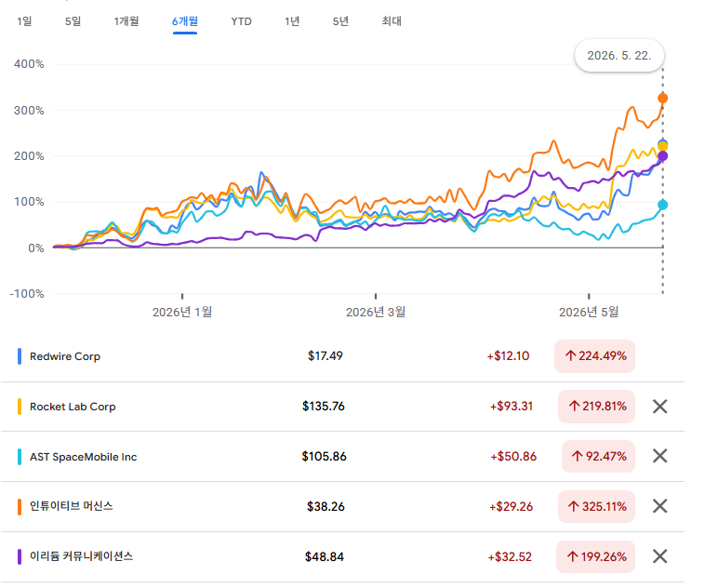Remove AST SpaceMobile Inc from comparison
The height and width of the screenshot is (588, 705).
click(659, 456)
